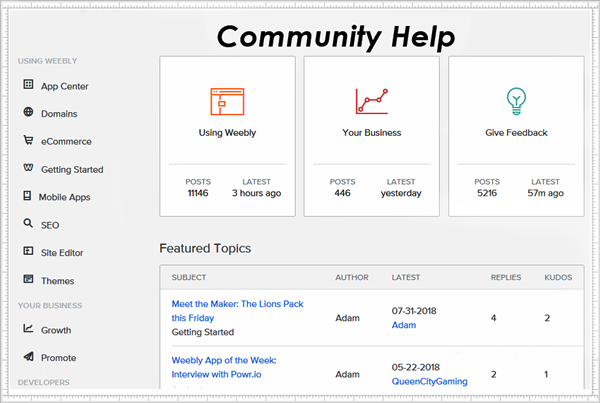Open the Using Weebly card title
The height and width of the screenshot is (403, 600).
(x=227, y=133)
